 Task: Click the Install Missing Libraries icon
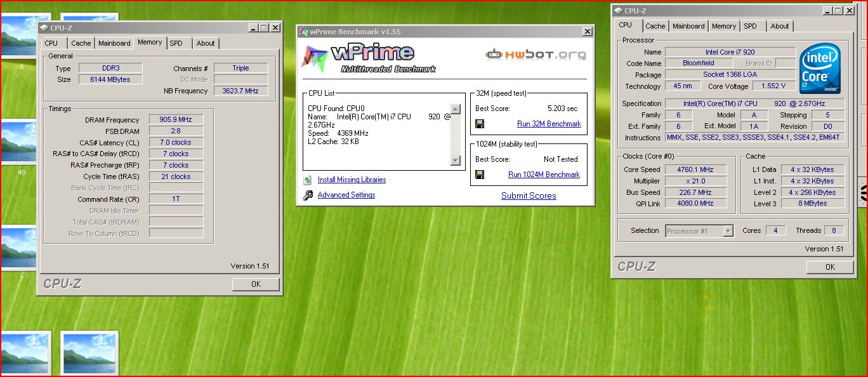coord(308,180)
